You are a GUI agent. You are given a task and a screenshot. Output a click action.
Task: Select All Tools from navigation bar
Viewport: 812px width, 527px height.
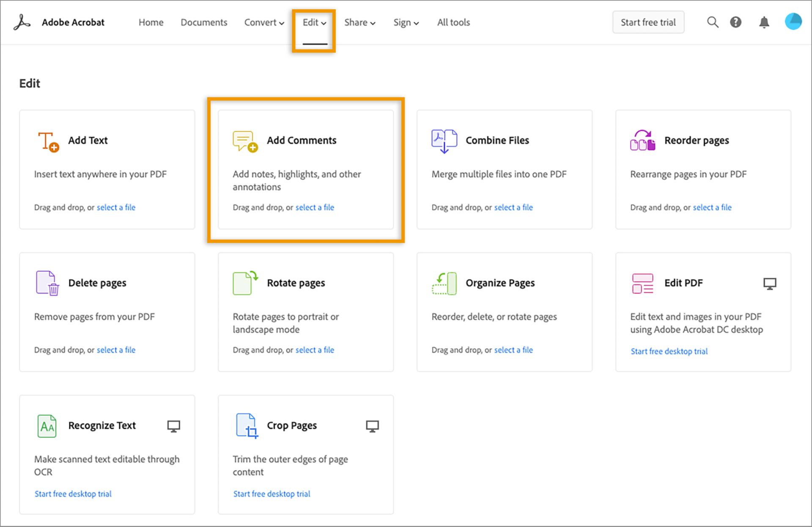coord(453,22)
